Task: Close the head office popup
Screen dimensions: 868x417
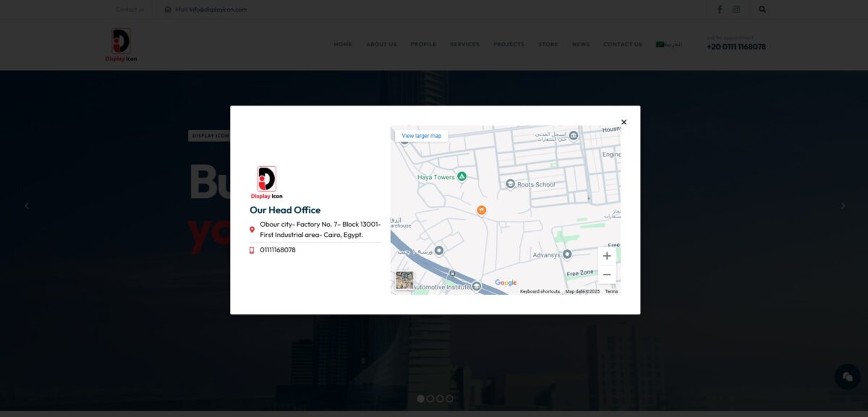Action: [x=624, y=122]
